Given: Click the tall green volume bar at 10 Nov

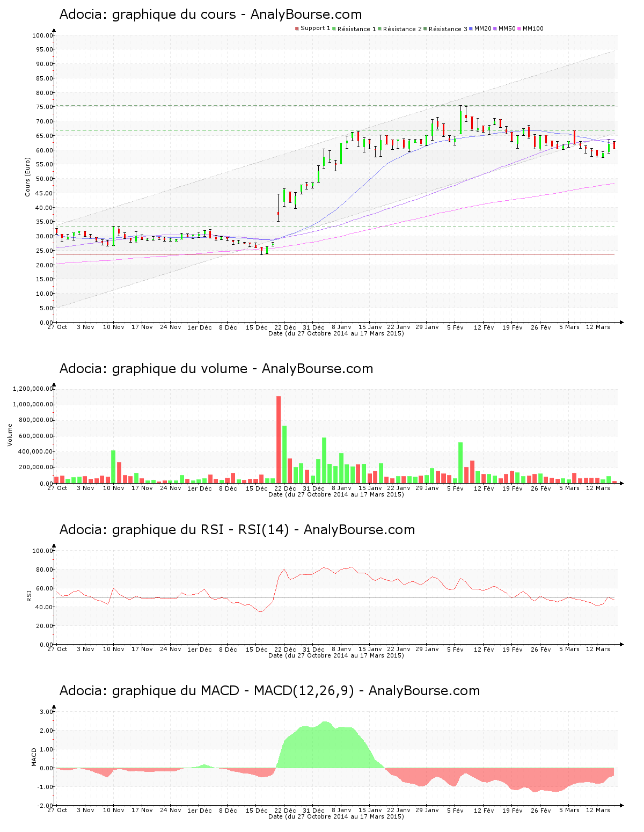Looking at the screenshot, I should point(113,466).
